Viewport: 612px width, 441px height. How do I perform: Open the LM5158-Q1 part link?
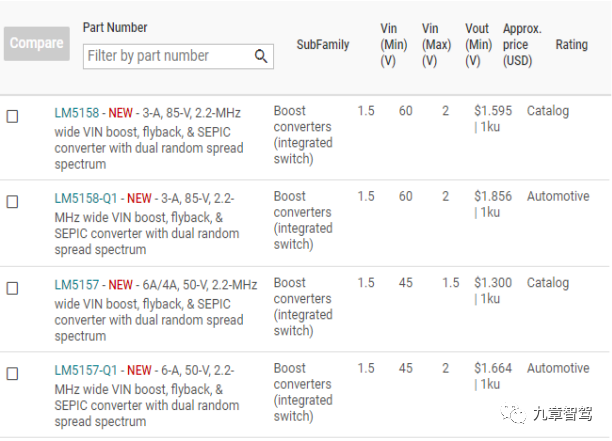(x=86, y=198)
